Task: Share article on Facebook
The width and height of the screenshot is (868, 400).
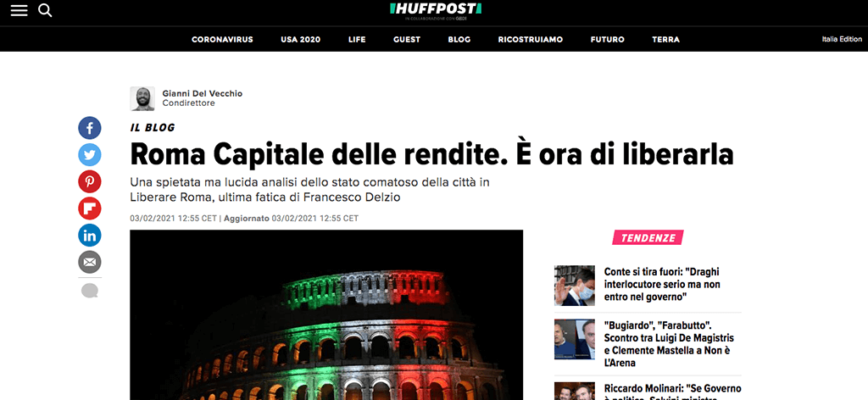Action: click(x=90, y=128)
